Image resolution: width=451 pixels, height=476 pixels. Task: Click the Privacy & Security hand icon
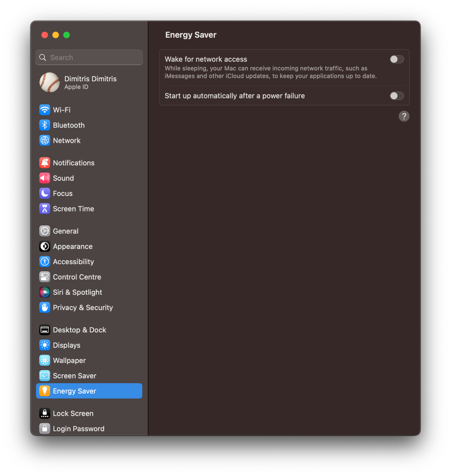pyautogui.click(x=45, y=307)
